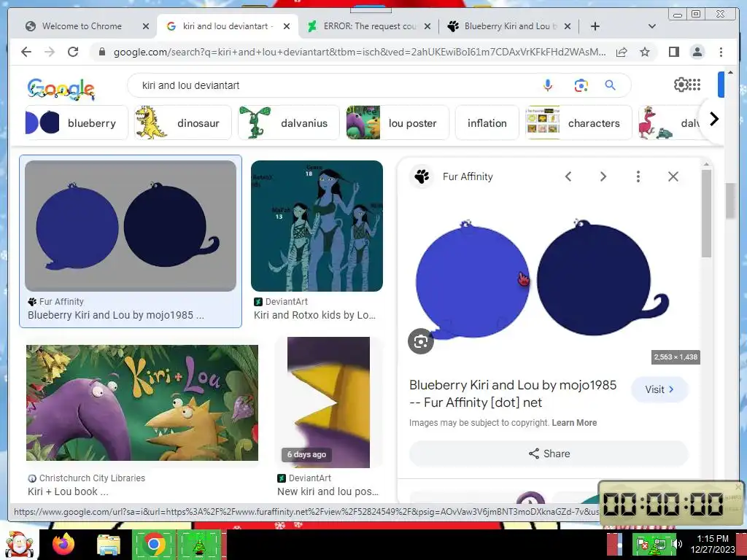Select the blueberry suggestion chip
This screenshot has width=747, height=560.
[76, 122]
